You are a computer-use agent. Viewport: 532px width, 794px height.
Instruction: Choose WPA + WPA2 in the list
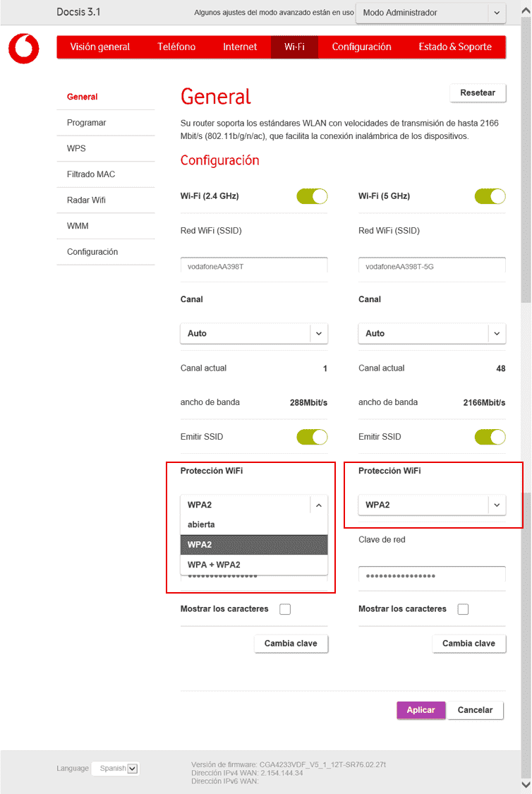point(254,565)
